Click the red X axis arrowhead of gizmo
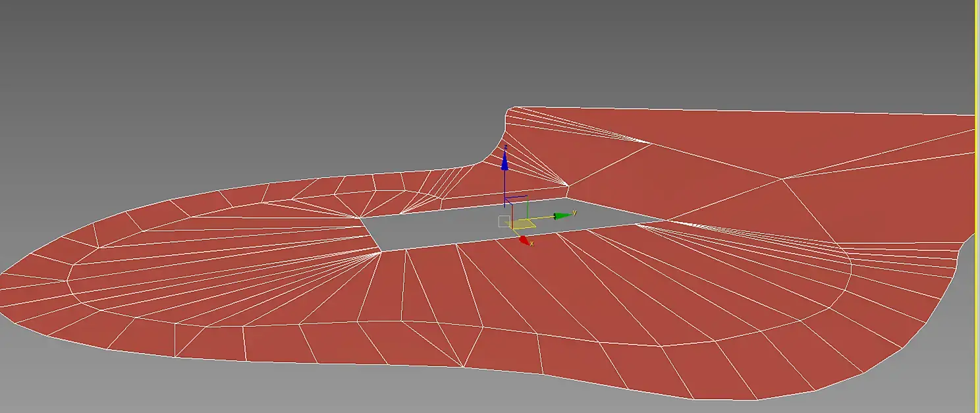This screenshot has width=980, height=413. coord(524,241)
